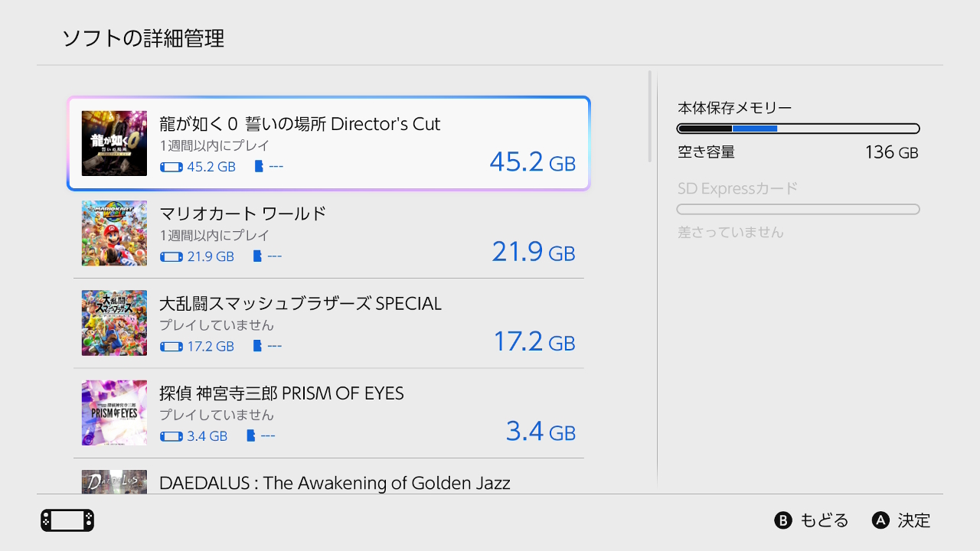This screenshot has width=980, height=551.
Task: Click system memory icon on PRISM OF EYES row
Action: [171, 436]
